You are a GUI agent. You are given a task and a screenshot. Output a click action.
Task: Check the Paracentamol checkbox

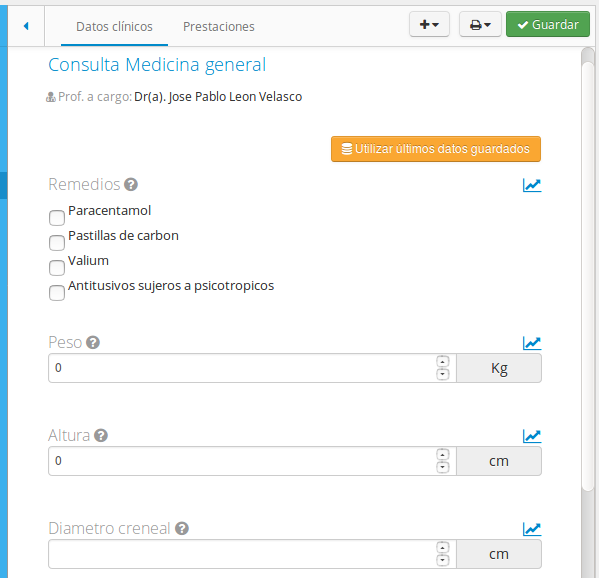[57, 218]
